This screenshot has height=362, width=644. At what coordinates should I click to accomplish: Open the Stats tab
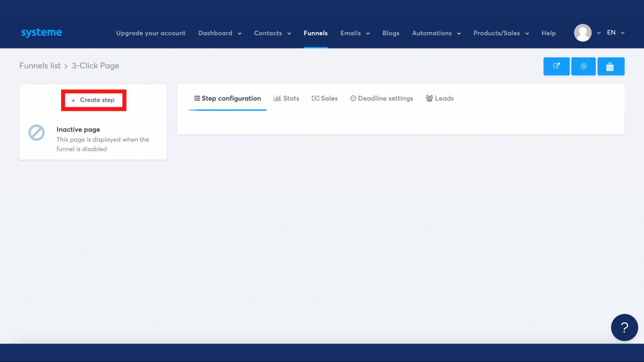[286, 98]
